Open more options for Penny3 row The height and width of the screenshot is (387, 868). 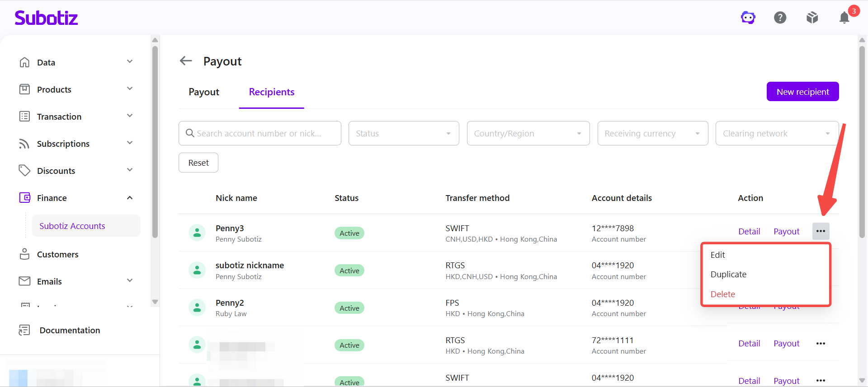[x=821, y=231]
